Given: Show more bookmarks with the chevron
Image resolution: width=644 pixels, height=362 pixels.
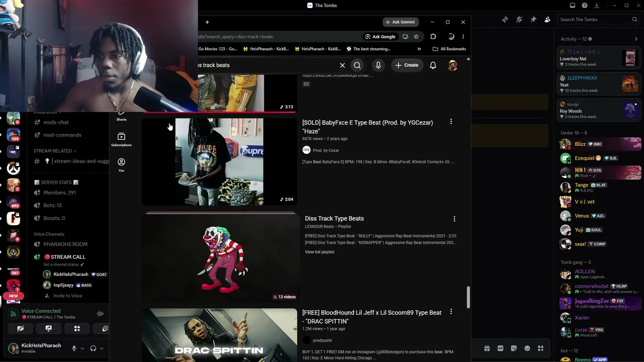Looking at the screenshot, I should click(x=419, y=49).
